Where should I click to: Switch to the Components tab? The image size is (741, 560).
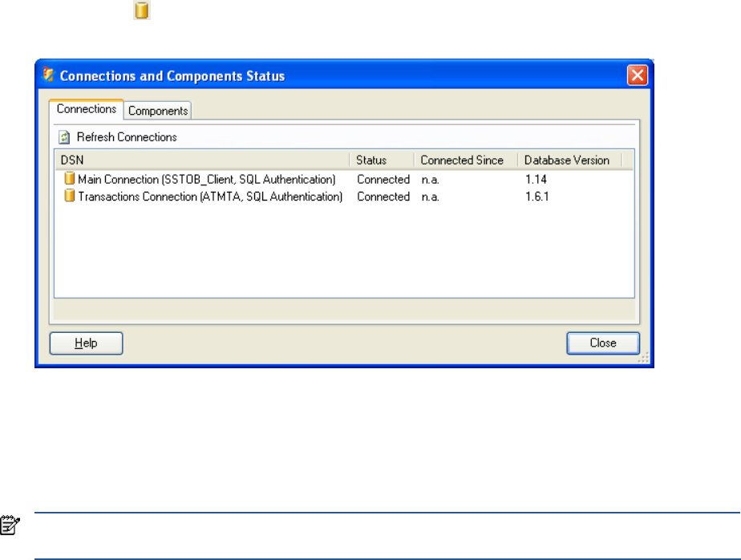158,111
